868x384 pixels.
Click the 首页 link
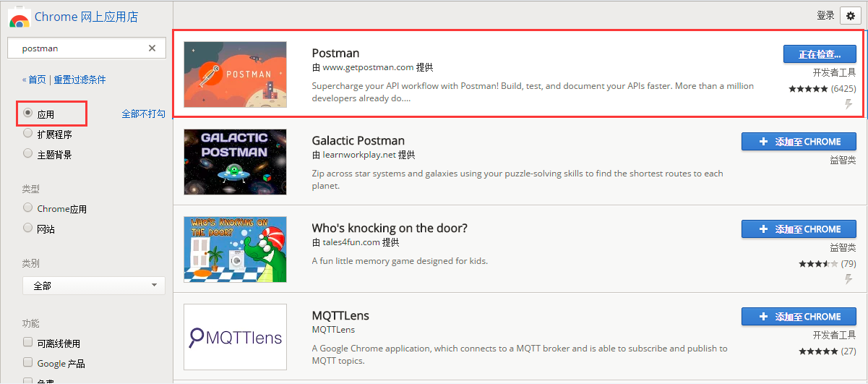(x=37, y=80)
